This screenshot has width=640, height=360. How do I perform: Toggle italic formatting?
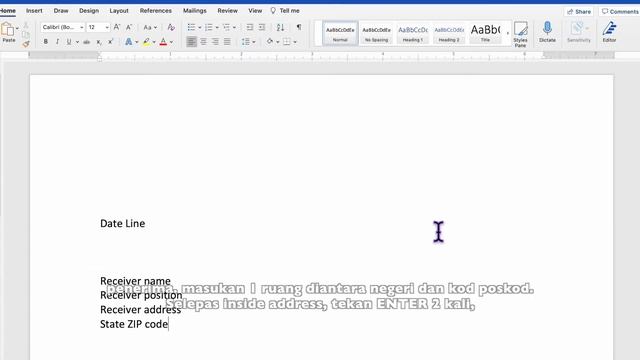pyautogui.click(x=57, y=42)
